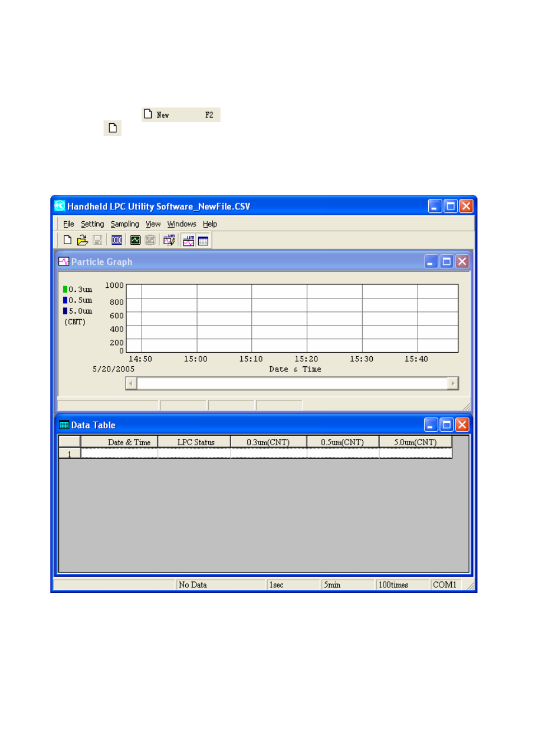534x756 pixels.
Task: Click the Data Table title bar icon
Action: click(64, 425)
